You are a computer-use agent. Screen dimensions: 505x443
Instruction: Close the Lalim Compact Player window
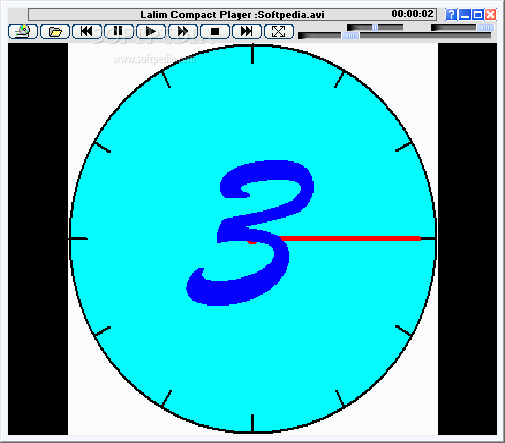click(491, 15)
